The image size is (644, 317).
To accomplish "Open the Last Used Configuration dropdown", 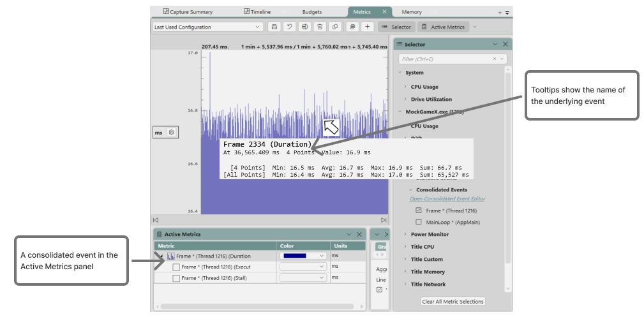I will click(208, 27).
